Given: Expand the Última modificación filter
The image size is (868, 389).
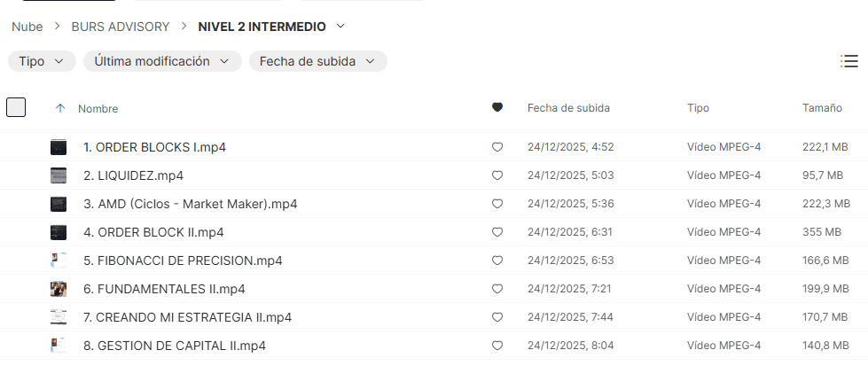Looking at the screenshot, I should coord(162,61).
